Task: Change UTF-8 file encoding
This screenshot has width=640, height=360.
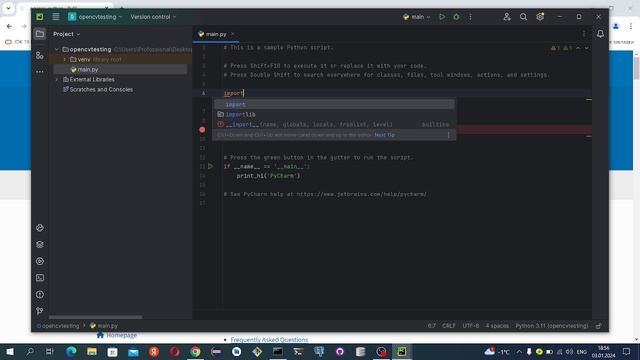Action: [x=471, y=326]
